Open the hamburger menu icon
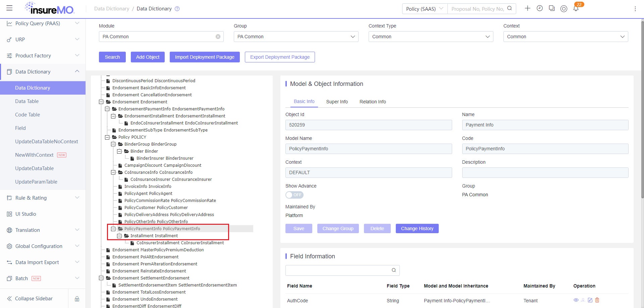644x308 pixels. point(9,8)
